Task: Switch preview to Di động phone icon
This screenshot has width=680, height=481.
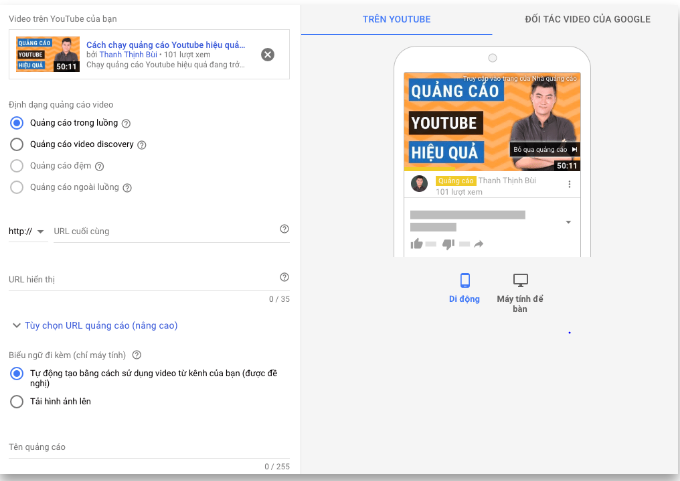Action: [x=465, y=280]
